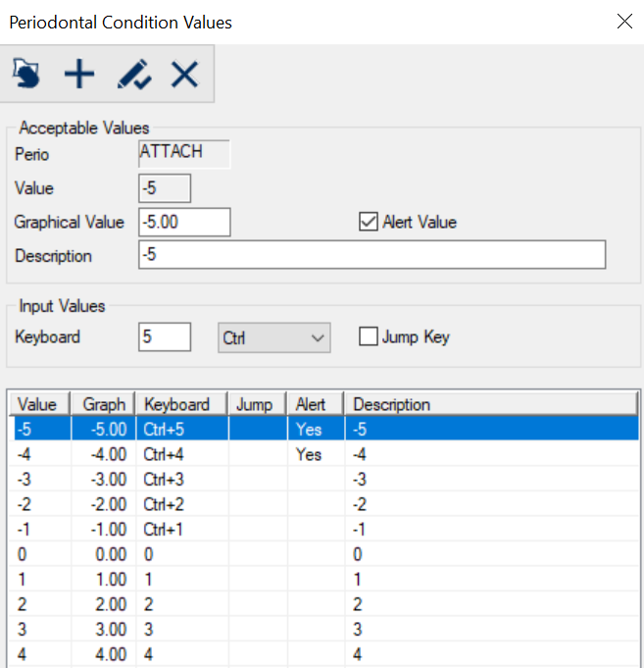Image resolution: width=644 pixels, height=668 pixels.
Task: Click into the Description text field
Action: [x=372, y=255]
